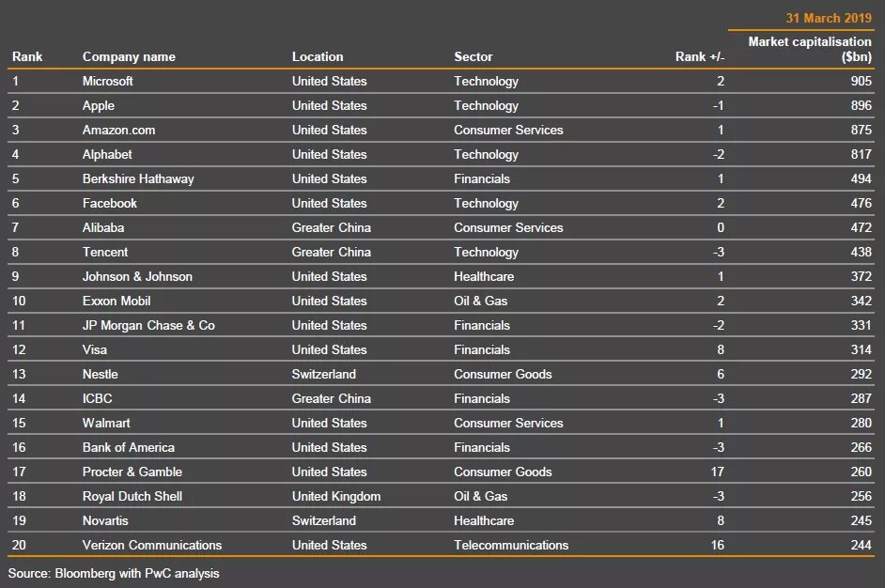Viewport: 885px width, 588px height.
Task: Click 'Consumer Goods' in Procter & Gamble row
Action: point(503,472)
